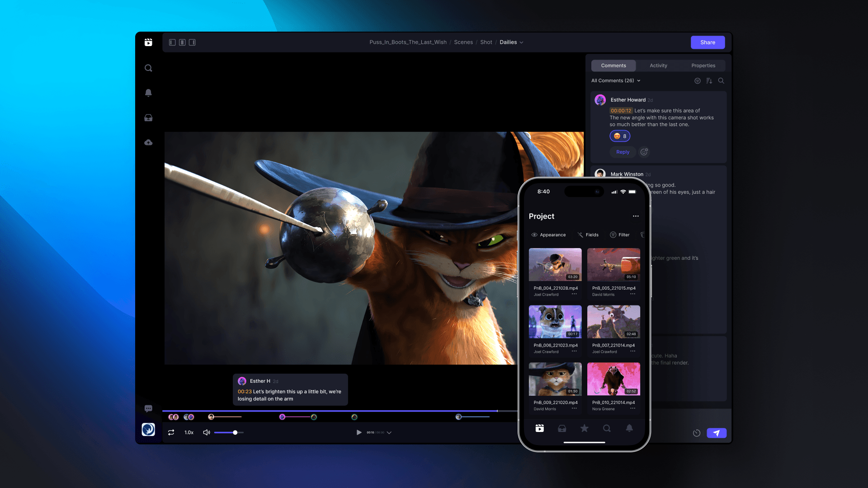Switch to Activity tab

click(x=658, y=66)
